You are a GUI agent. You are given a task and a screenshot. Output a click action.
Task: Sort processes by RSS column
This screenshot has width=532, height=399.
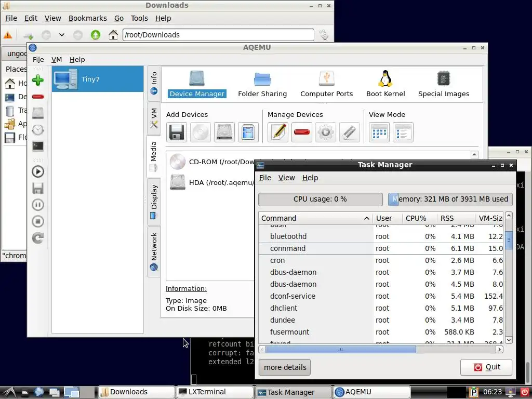(456, 218)
